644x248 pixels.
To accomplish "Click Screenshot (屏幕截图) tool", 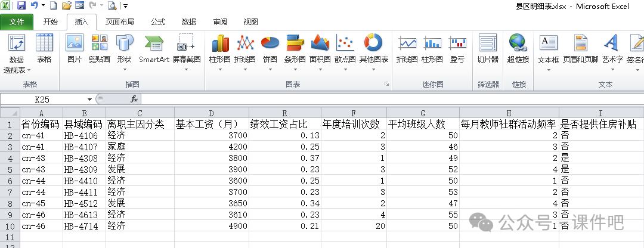I will (187, 52).
